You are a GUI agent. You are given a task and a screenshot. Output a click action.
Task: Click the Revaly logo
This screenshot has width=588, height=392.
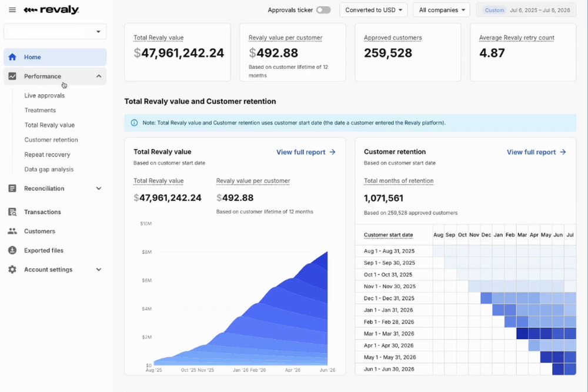pos(51,10)
